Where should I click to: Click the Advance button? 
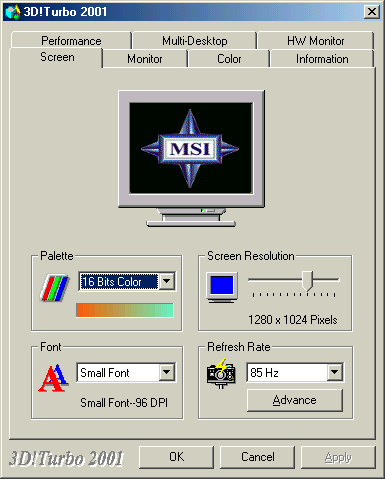[295, 400]
